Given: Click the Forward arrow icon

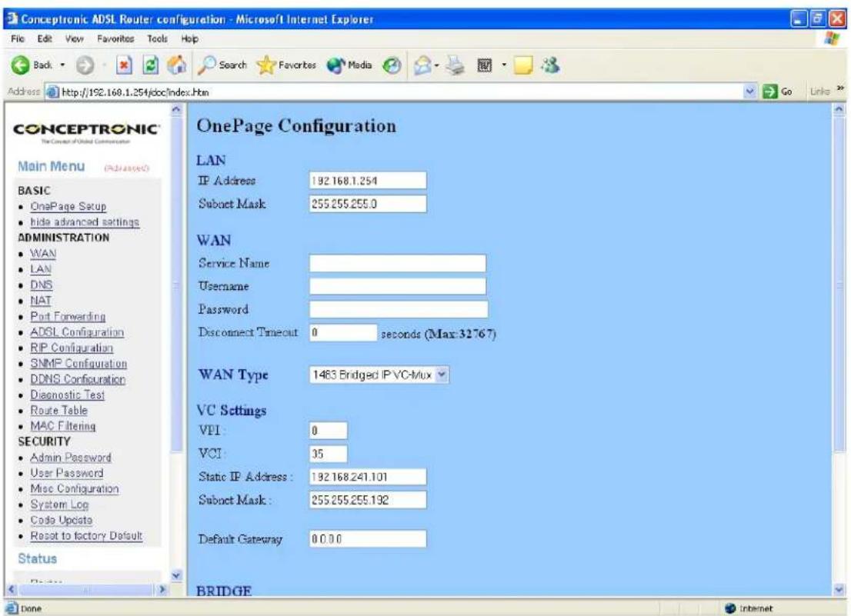Looking at the screenshot, I should pyautogui.click(x=85, y=65).
